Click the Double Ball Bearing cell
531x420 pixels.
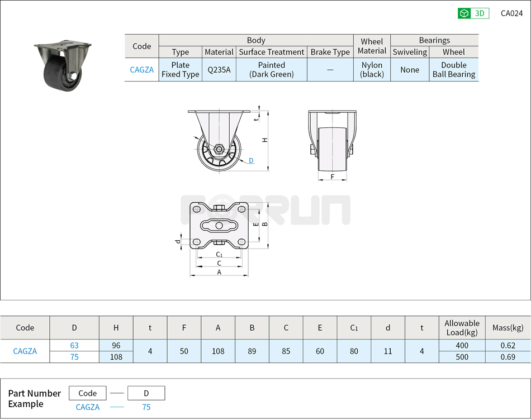point(453,70)
